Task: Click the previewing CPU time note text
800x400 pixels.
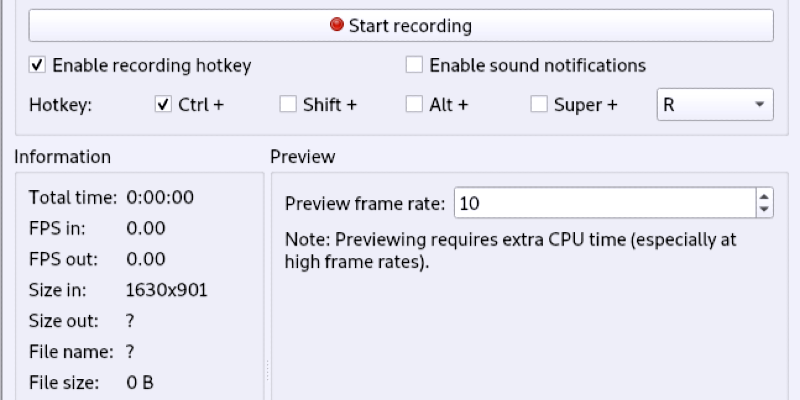Action: pyautogui.click(x=510, y=251)
